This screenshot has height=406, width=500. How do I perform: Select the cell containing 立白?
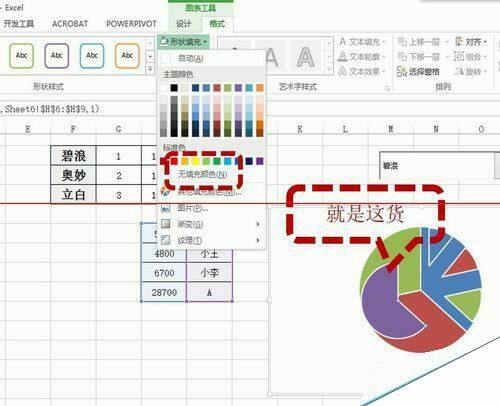click(73, 194)
